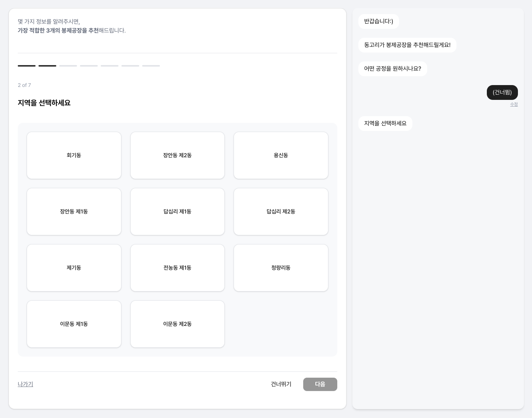Choose the 답십리 제1동 option
The image size is (532, 418).
click(177, 212)
